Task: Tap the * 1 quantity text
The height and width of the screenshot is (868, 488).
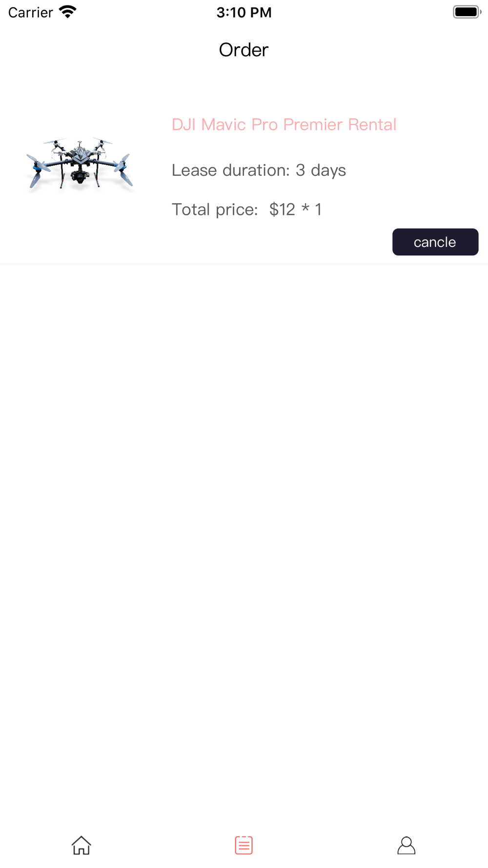Action: tap(311, 209)
